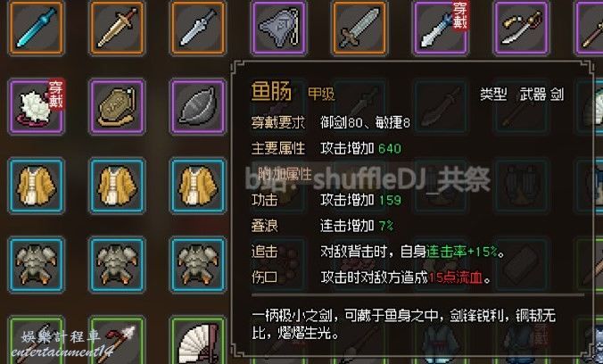Click the curved saber with golden hilt
603x364 pixels.
click(522, 28)
